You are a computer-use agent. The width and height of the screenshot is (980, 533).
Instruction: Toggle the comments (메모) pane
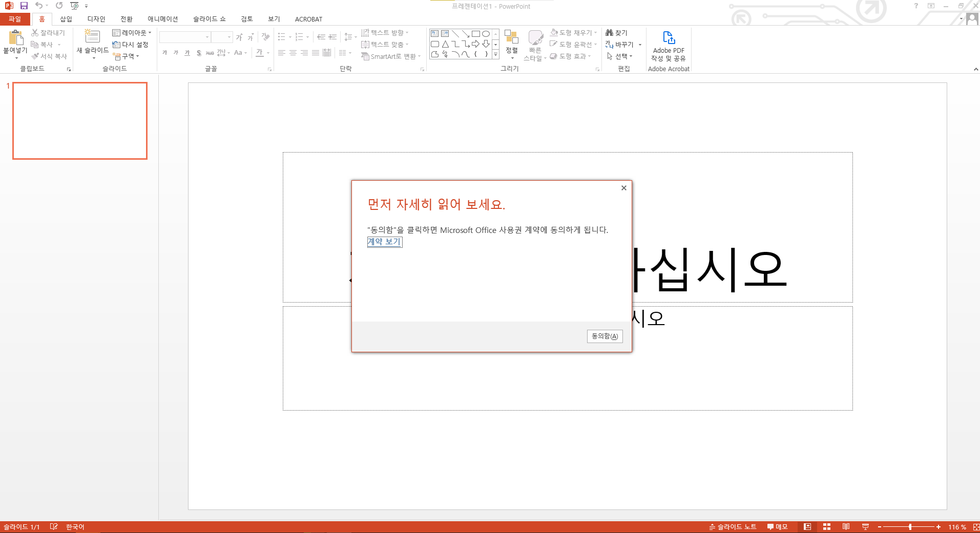coord(777,527)
